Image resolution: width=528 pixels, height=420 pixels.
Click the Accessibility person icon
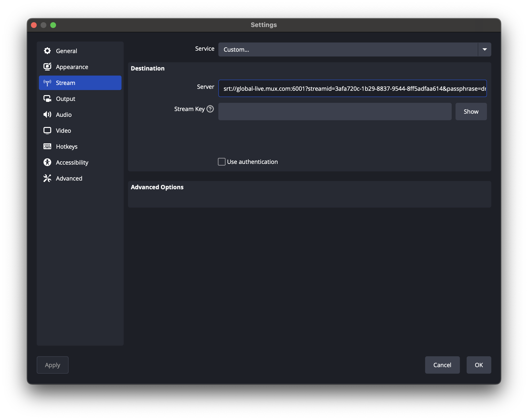pyautogui.click(x=47, y=162)
